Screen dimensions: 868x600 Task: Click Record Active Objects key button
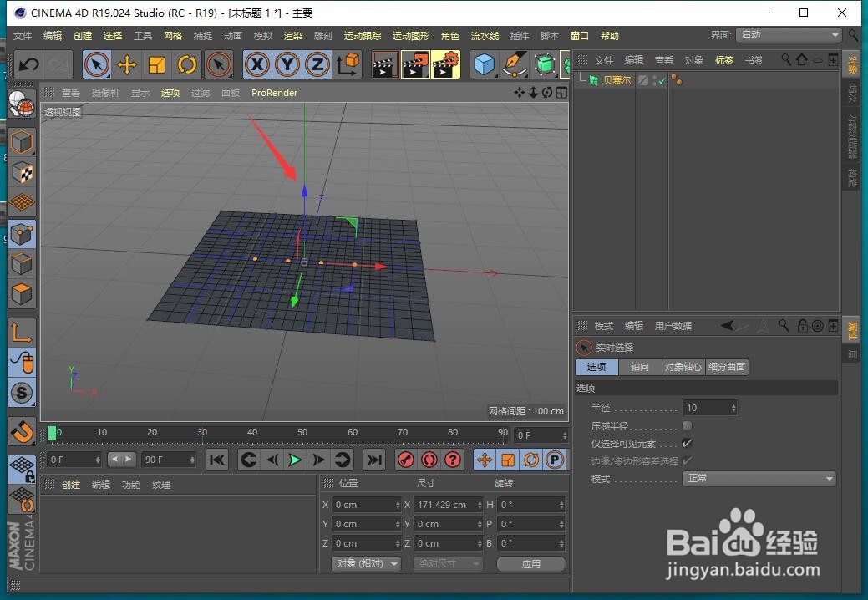[x=406, y=460]
